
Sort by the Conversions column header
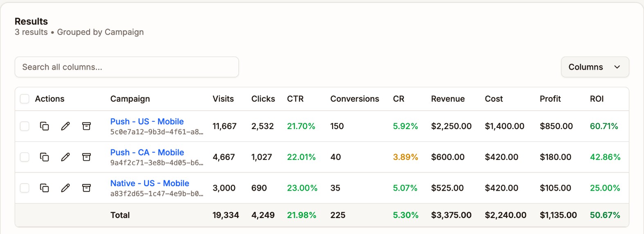tap(355, 99)
